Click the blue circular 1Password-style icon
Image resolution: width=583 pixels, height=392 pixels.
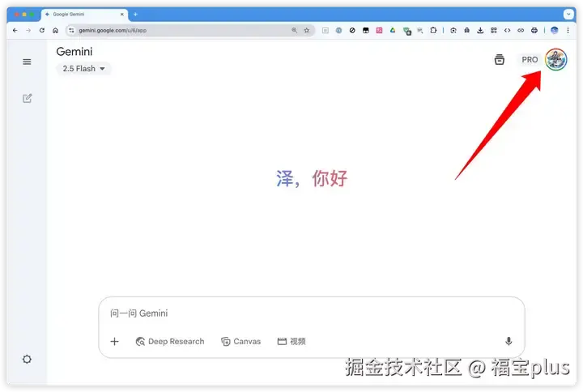tap(338, 31)
